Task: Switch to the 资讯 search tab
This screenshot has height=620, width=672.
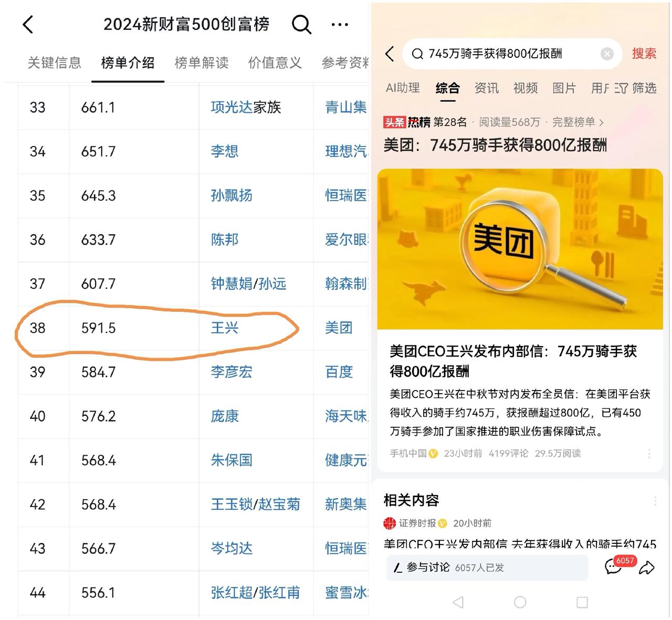Action: click(486, 88)
